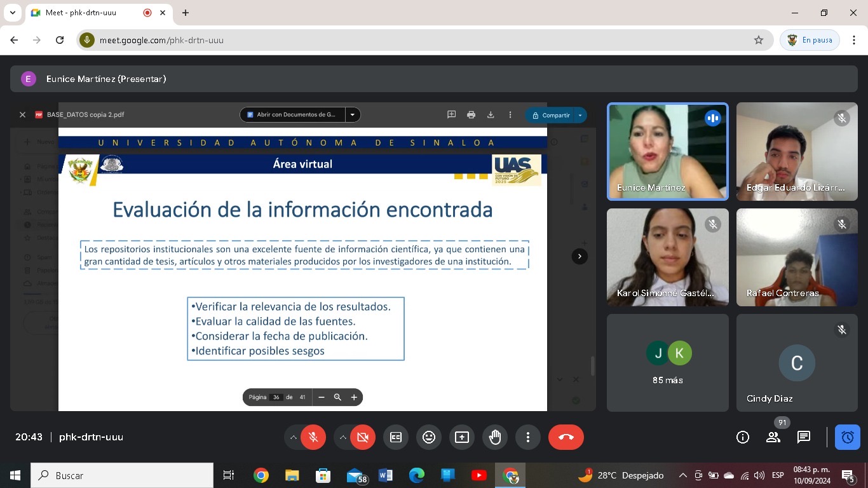Unmute the microphone button

(313, 437)
